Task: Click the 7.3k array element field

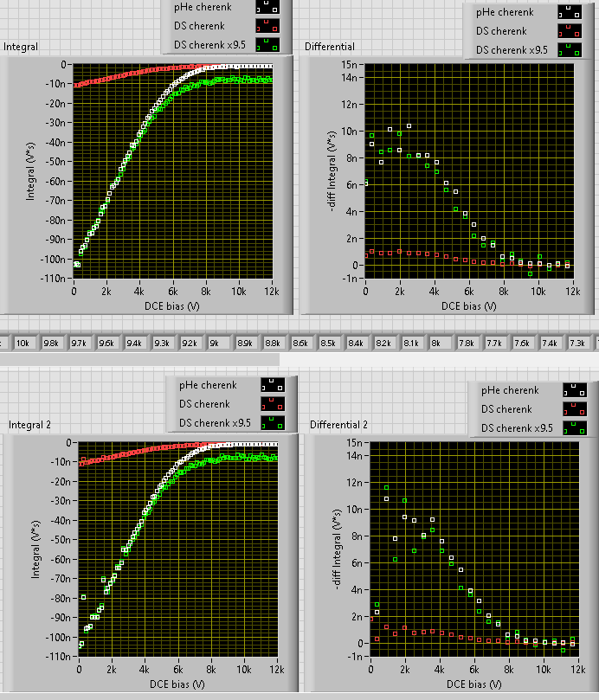Action: click(x=578, y=344)
